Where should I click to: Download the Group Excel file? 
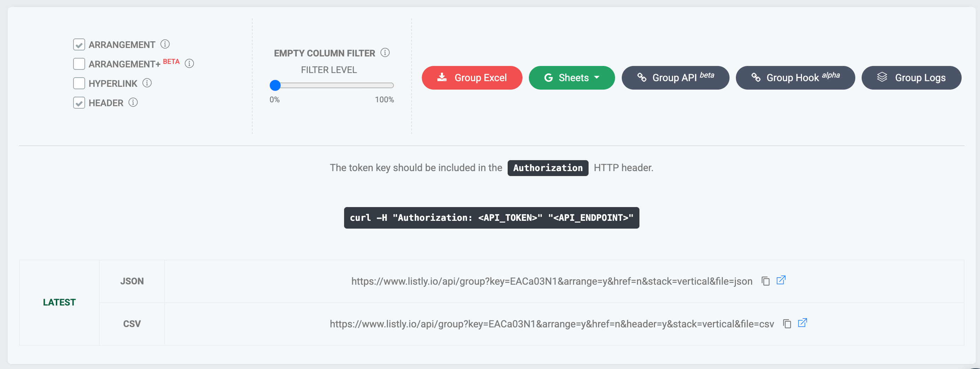(472, 78)
